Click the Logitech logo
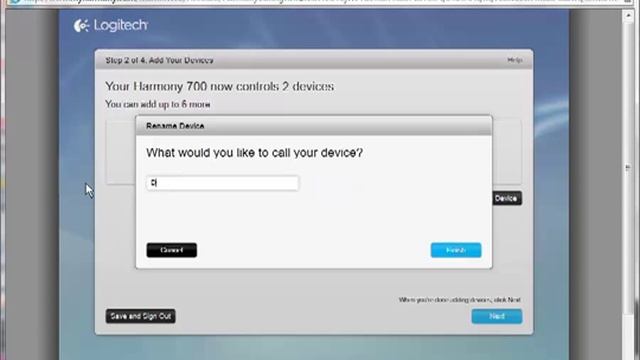The width and height of the screenshot is (640, 360). (x=111, y=25)
